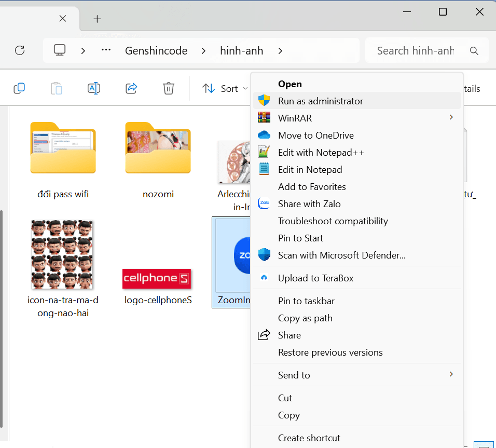496x448 pixels.
Task: Select Run as administrator shield entry
Action: tap(320, 101)
